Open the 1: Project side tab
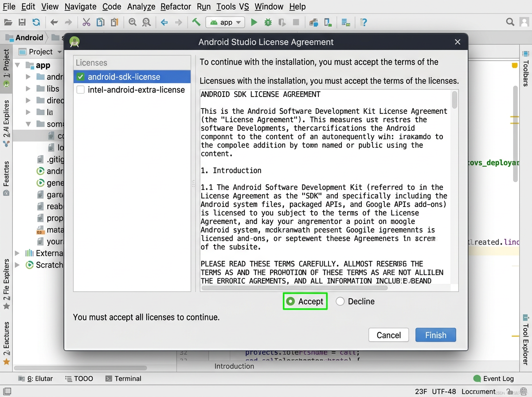This screenshot has height=397, width=532. pos(6,68)
